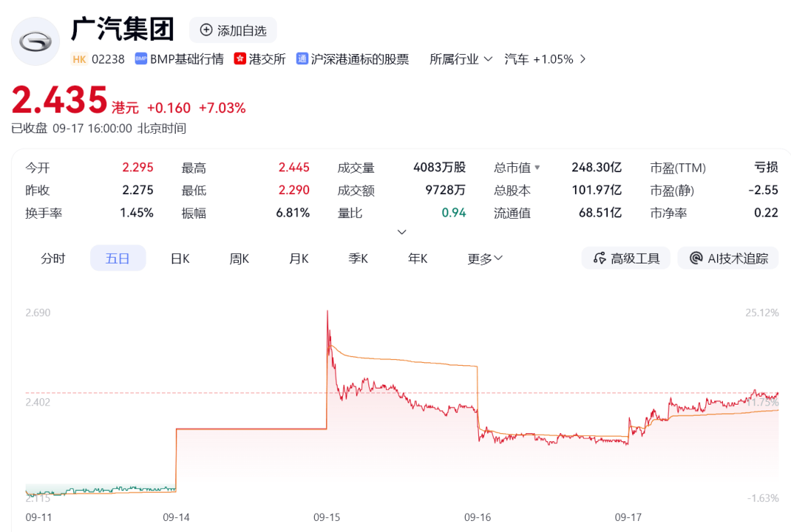Click the BMP basic quote icon
The height and width of the screenshot is (532, 791).
click(x=141, y=59)
